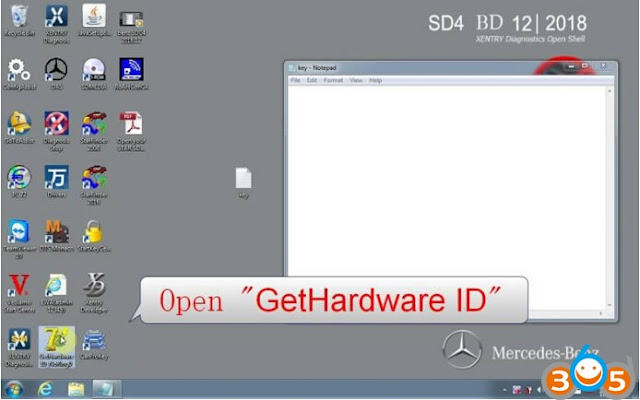Open Notepad Format menu
The width and height of the screenshot is (640, 400).
pyautogui.click(x=333, y=80)
